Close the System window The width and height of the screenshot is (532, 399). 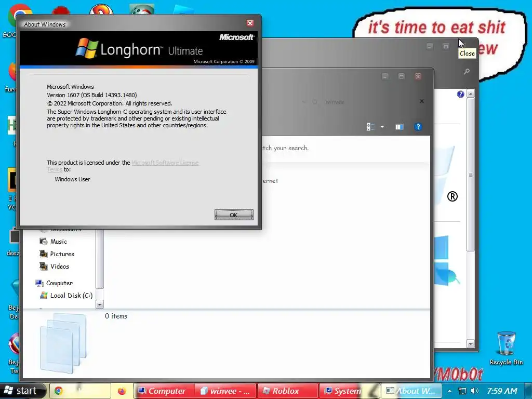point(462,46)
